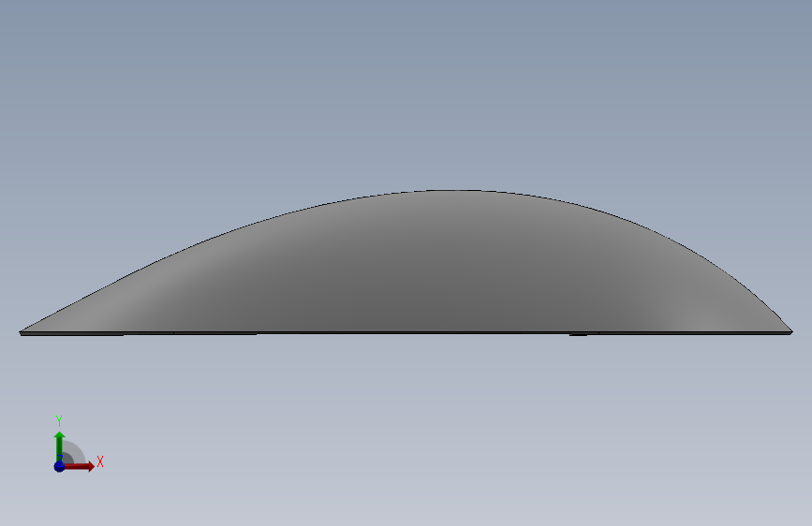
Task: Click the blue Z axis ball of triad
Action: pyautogui.click(x=59, y=466)
